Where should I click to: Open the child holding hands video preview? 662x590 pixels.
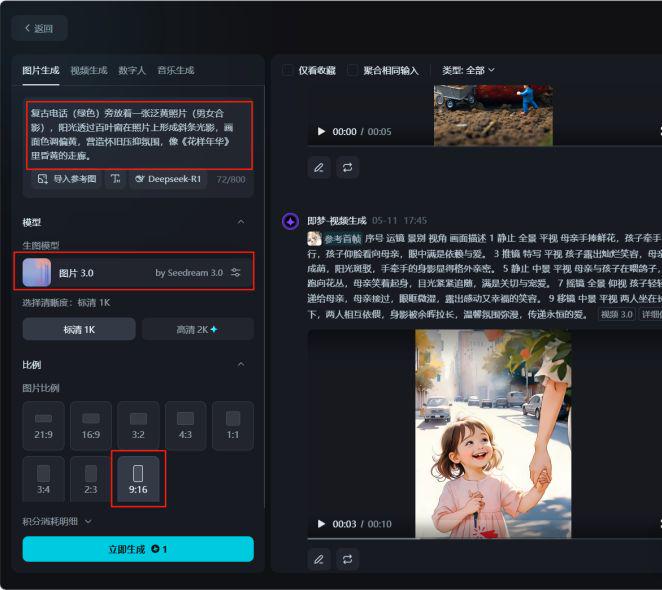click(x=493, y=433)
